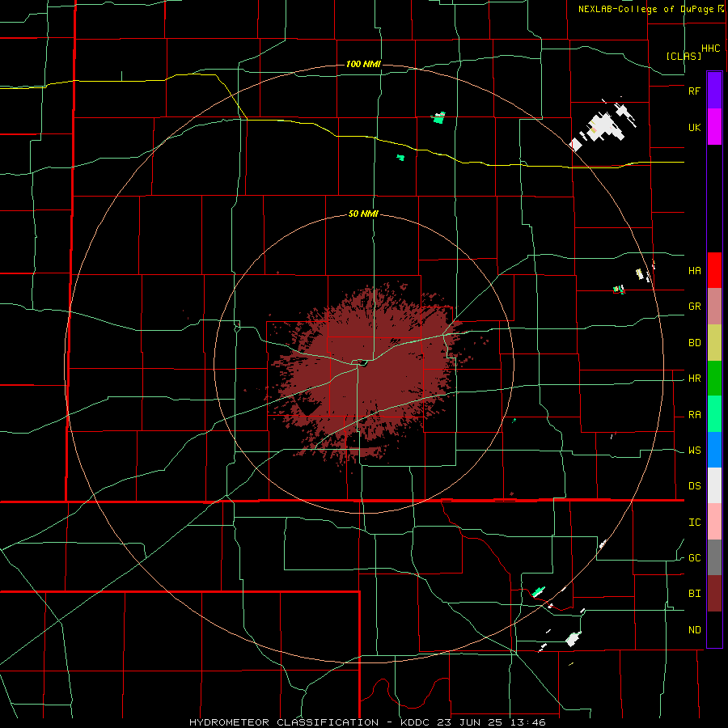Select the IC light-pink legend swatch

click(x=714, y=522)
